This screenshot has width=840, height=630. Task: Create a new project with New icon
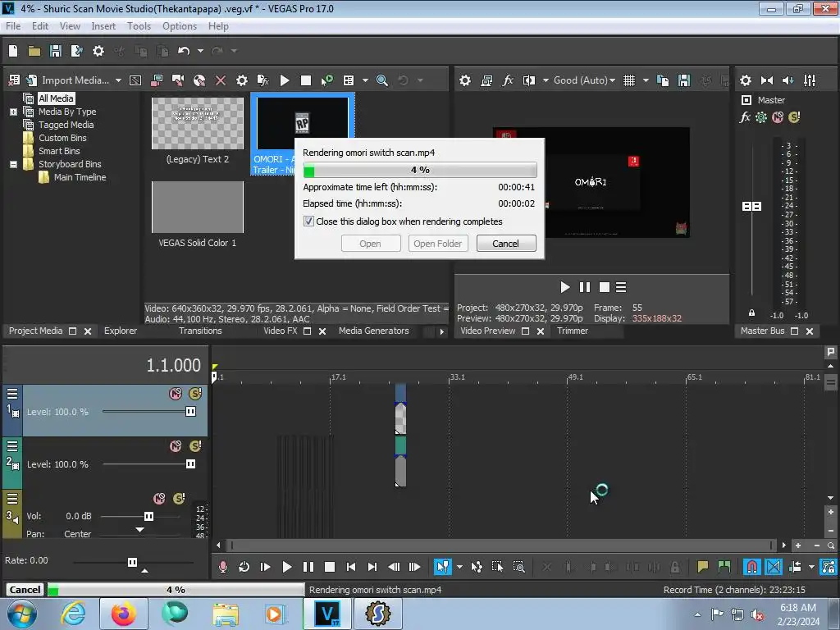[x=13, y=51]
